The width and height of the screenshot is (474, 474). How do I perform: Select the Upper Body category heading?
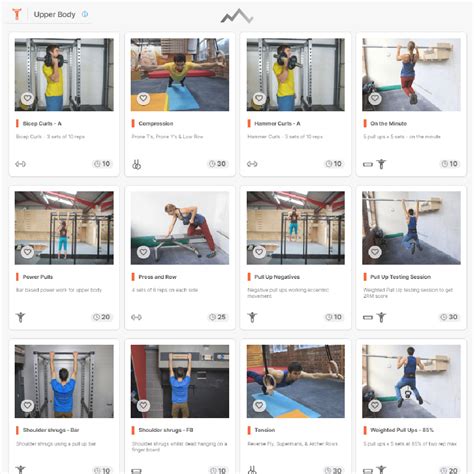(x=54, y=14)
